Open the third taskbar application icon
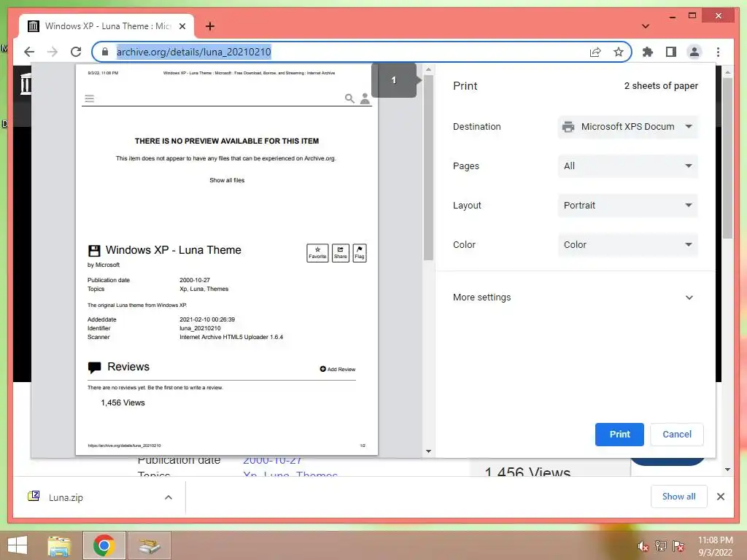This screenshot has width=747, height=560. (149, 545)
